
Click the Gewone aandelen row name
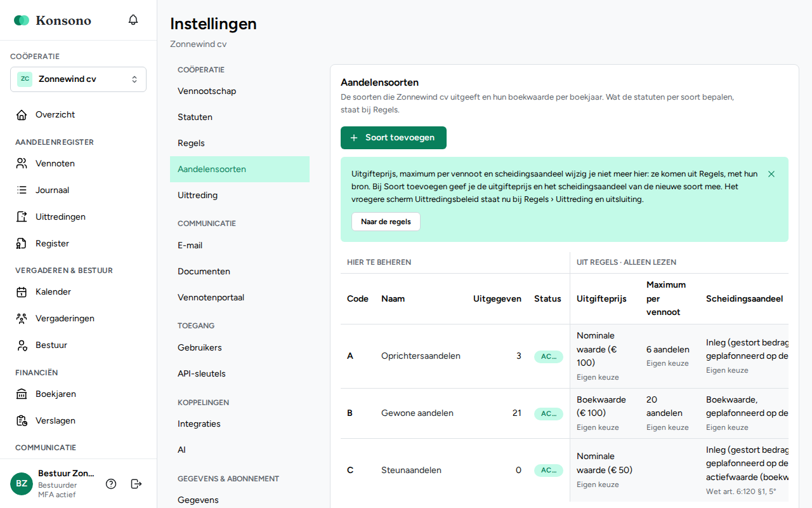click(x=417, y=413)
